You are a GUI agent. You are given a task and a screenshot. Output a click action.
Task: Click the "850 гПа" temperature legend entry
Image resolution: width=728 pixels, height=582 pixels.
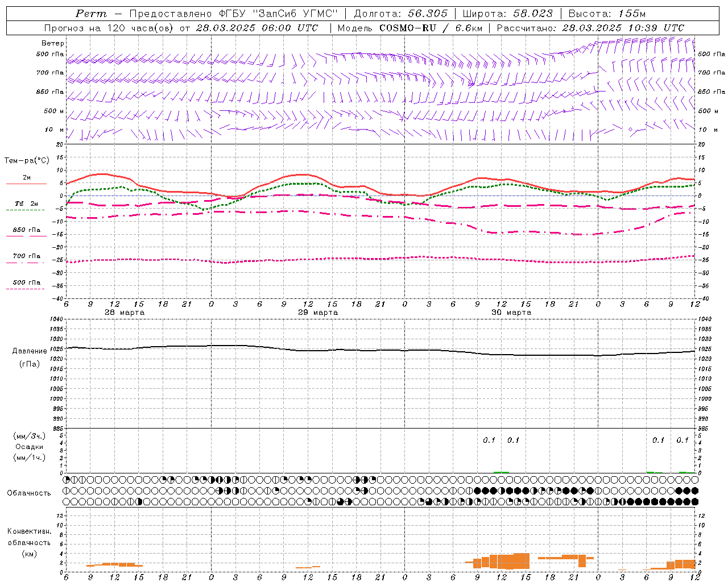(26, 231)
